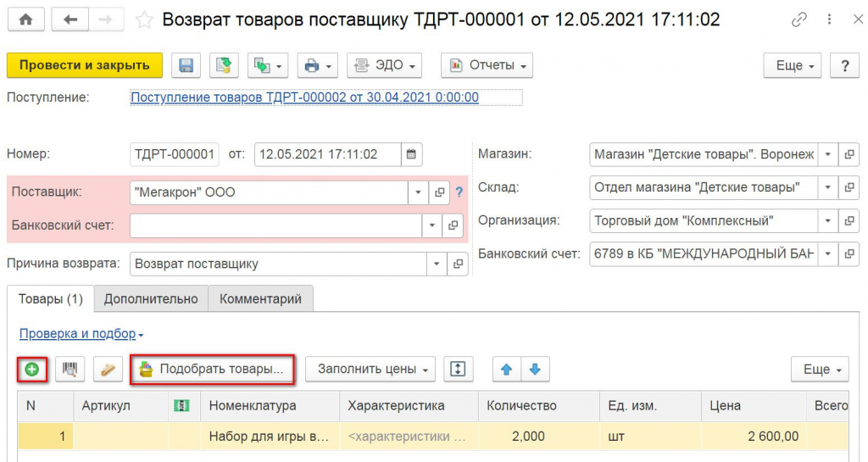Expand the Причина возврата dropdown
The height and width of the screenshot is (462, 868).
point(437,264)
